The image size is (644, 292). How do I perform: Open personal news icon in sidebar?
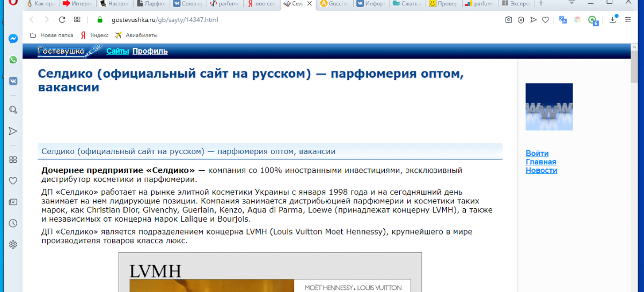[x=13, y=202]
